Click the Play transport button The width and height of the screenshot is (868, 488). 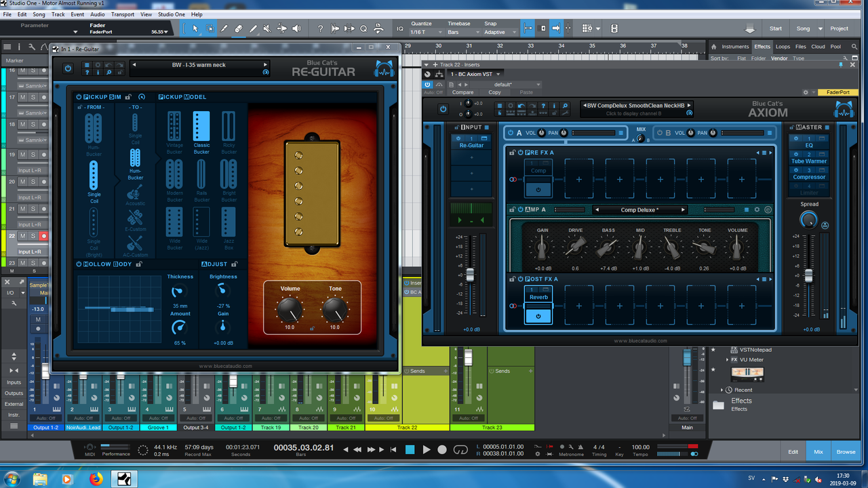pyautogui.click(x=427, y=449)
